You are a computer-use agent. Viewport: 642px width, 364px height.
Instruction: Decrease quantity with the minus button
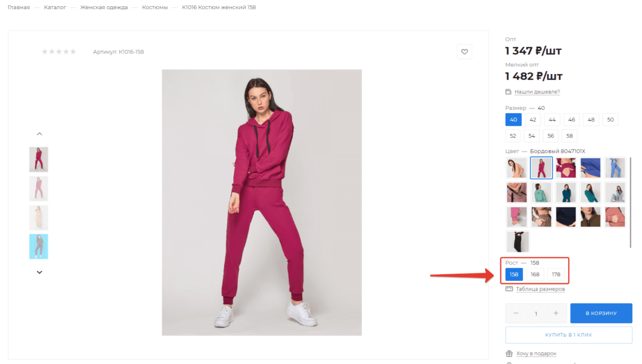516,313
